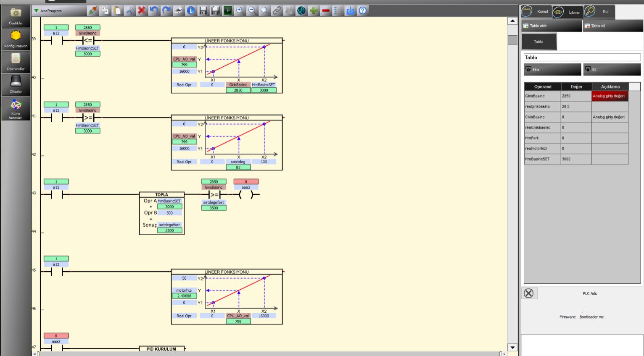
Task: Open the help question mark icon
Action: [362, 10]
